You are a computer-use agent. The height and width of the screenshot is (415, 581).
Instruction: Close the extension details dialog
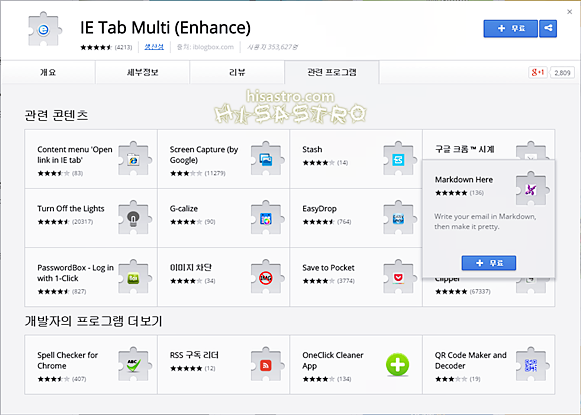point(570,12)
